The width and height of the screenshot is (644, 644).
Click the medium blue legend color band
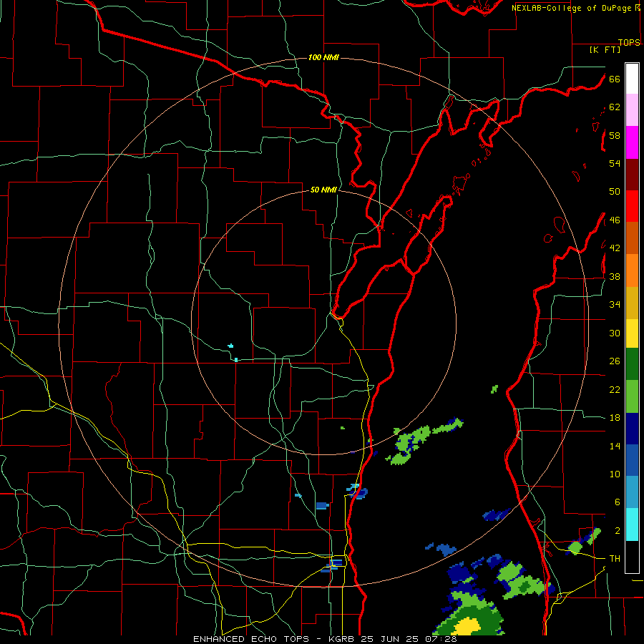(632, 460)
